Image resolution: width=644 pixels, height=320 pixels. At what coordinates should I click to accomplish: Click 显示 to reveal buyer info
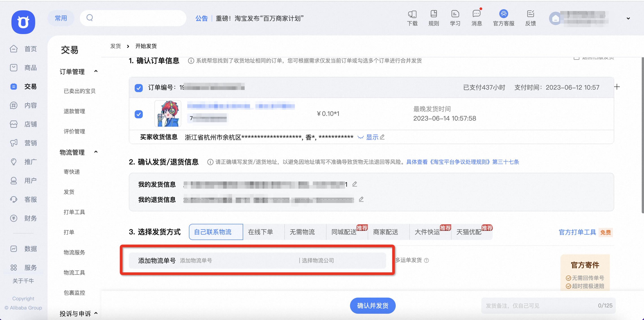tap(372, 137)
